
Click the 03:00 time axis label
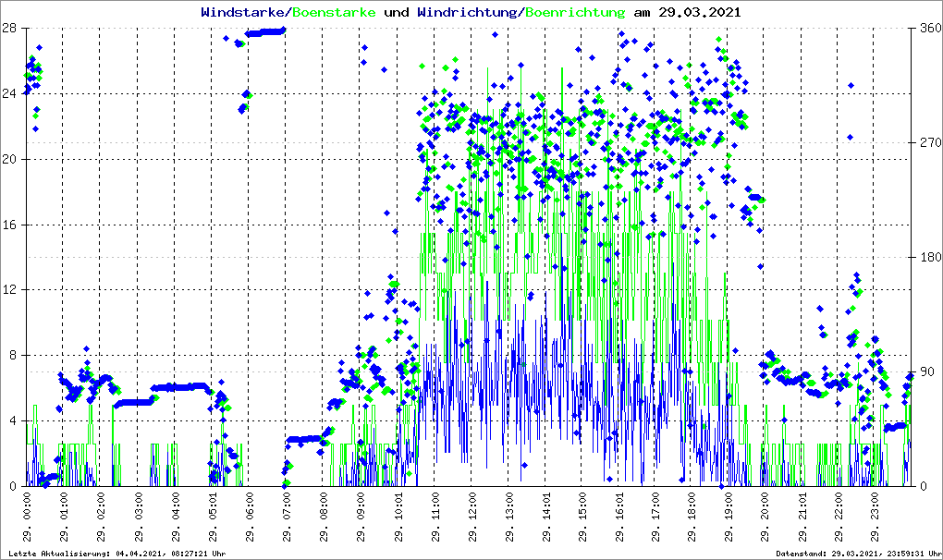(140, 518)
